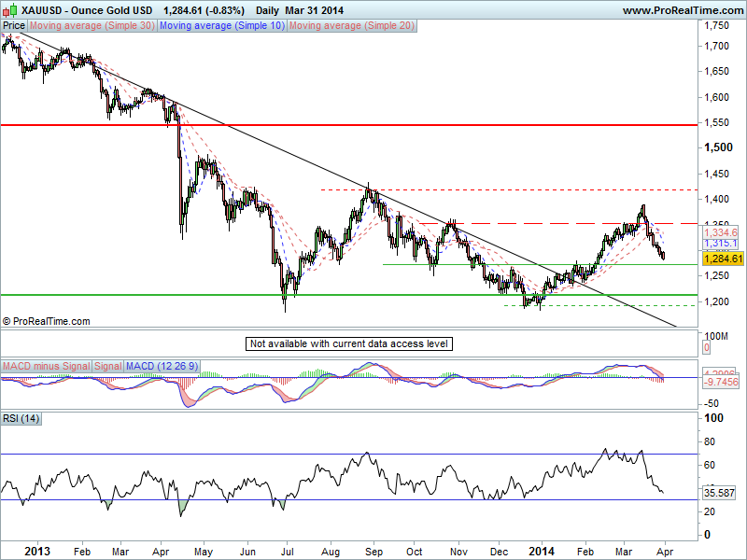Click the MACD minus Signal label

pos(46,366)
